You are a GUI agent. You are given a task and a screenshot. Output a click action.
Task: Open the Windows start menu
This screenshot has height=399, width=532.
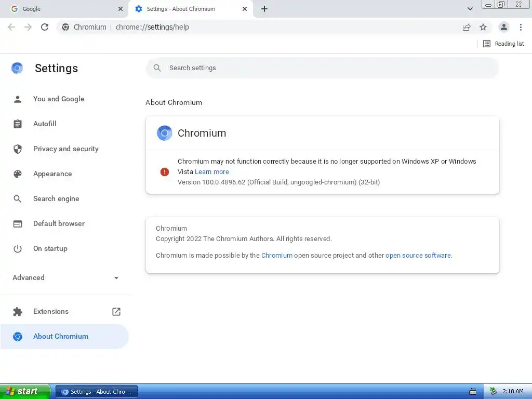25,392
